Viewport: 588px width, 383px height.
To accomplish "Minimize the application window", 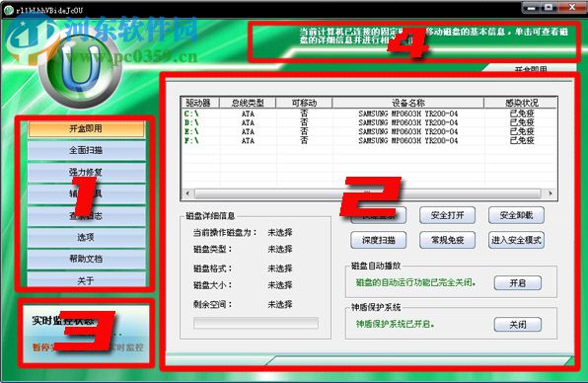I will tap(531, 7).
